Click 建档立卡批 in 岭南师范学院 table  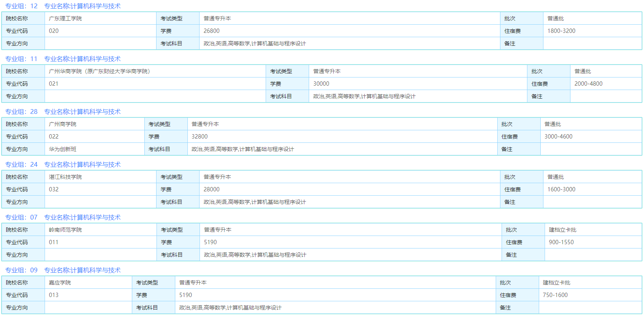(563, 230)
